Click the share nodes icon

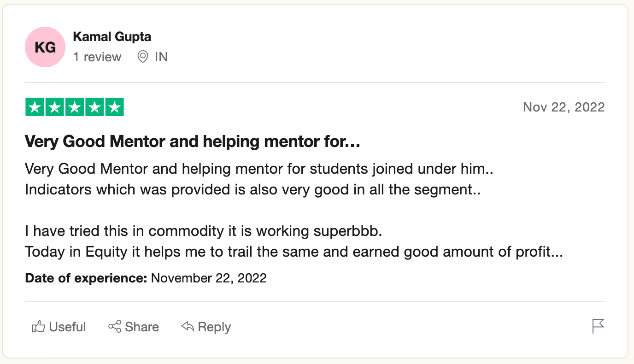(x=115, y=327)
